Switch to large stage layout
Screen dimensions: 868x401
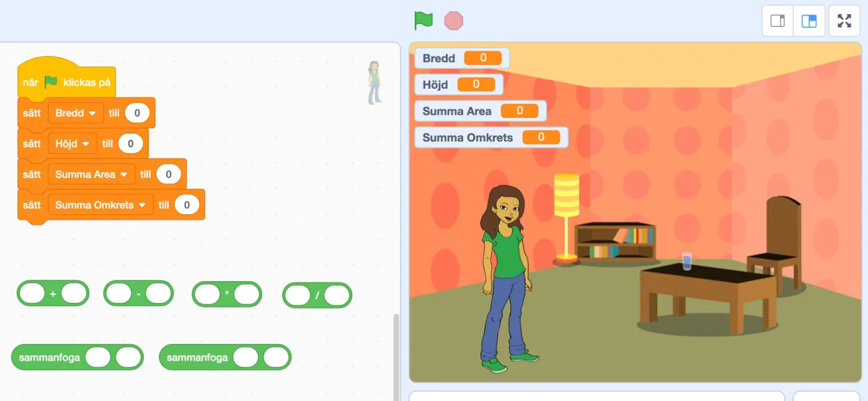809,21
